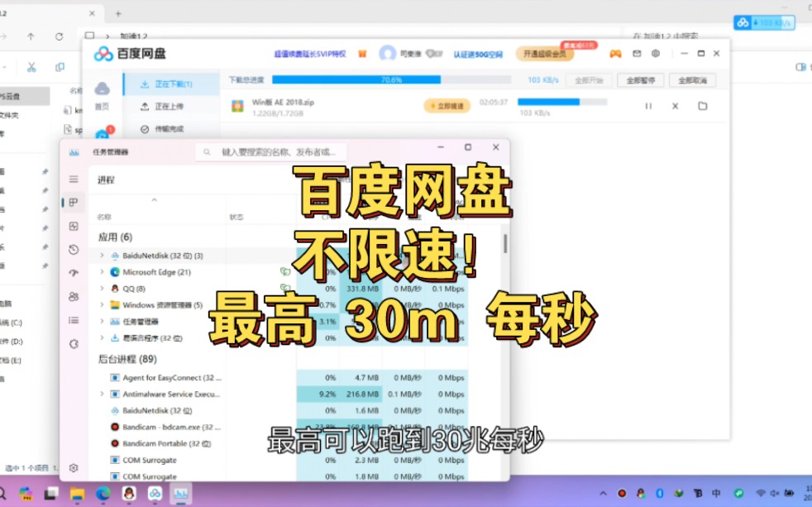Click the 立即提速 speed-up button
This screenshot has width=812, height=507.
point(447,106)
